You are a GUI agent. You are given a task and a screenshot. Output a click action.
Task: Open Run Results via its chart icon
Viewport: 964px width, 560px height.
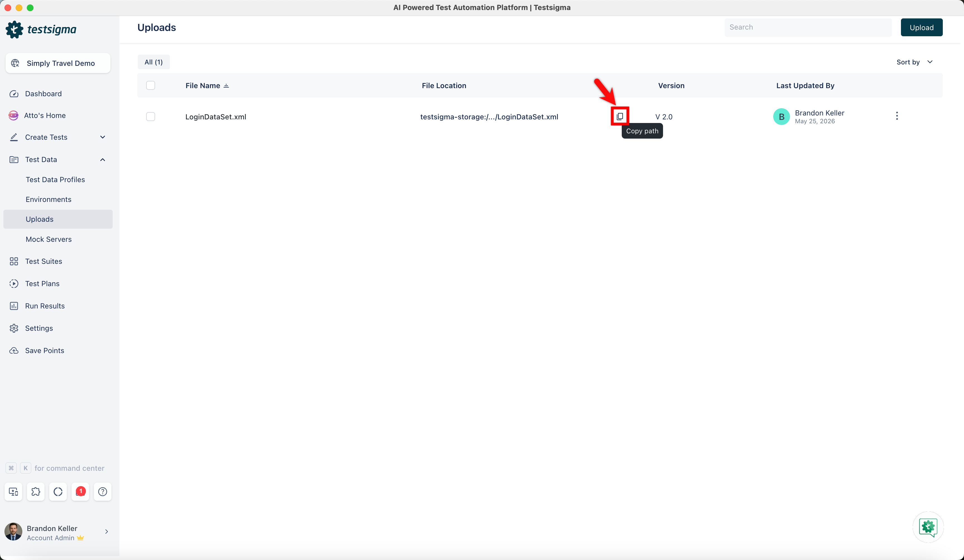pos(14,306)
